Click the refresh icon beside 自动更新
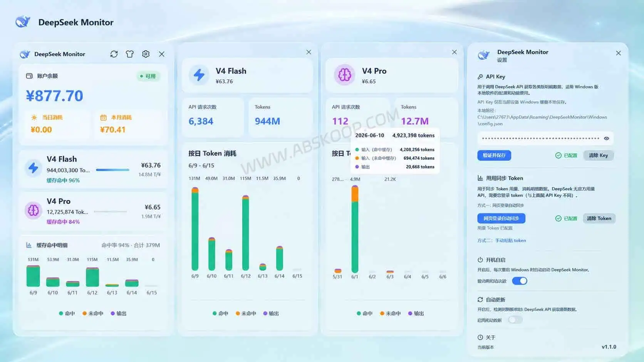The height and width of the screenshot is (362, 644). tap(480, 300)
